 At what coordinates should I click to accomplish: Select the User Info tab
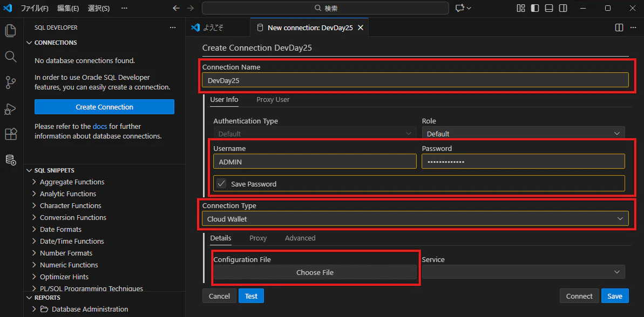click(x=224, y=99)
